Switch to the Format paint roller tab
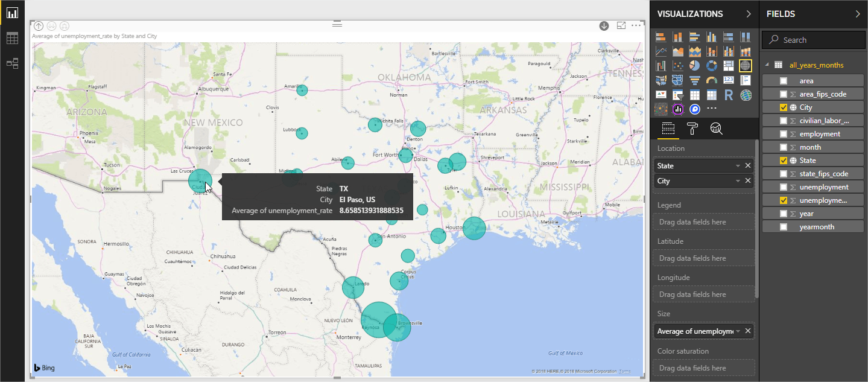The width and height of the screenshot is (868, 382). pos(692,128)
